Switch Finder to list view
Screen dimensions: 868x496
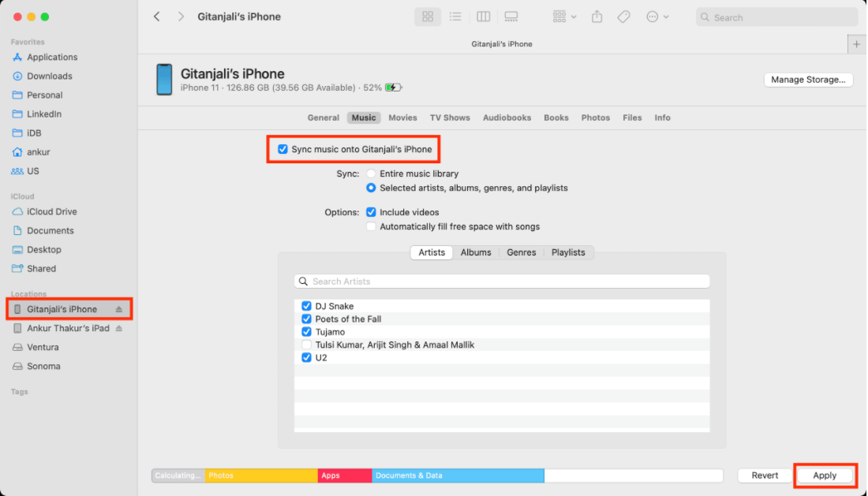click(x=455, y=17)
